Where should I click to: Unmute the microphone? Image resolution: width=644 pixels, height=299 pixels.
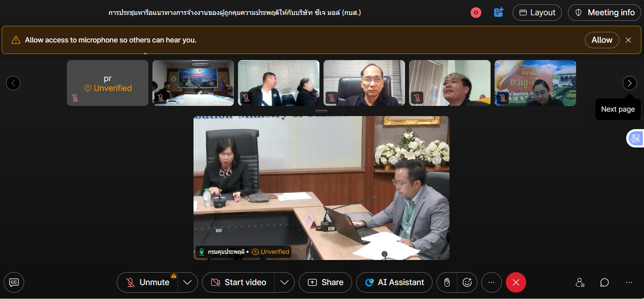(x=148, y=282)
